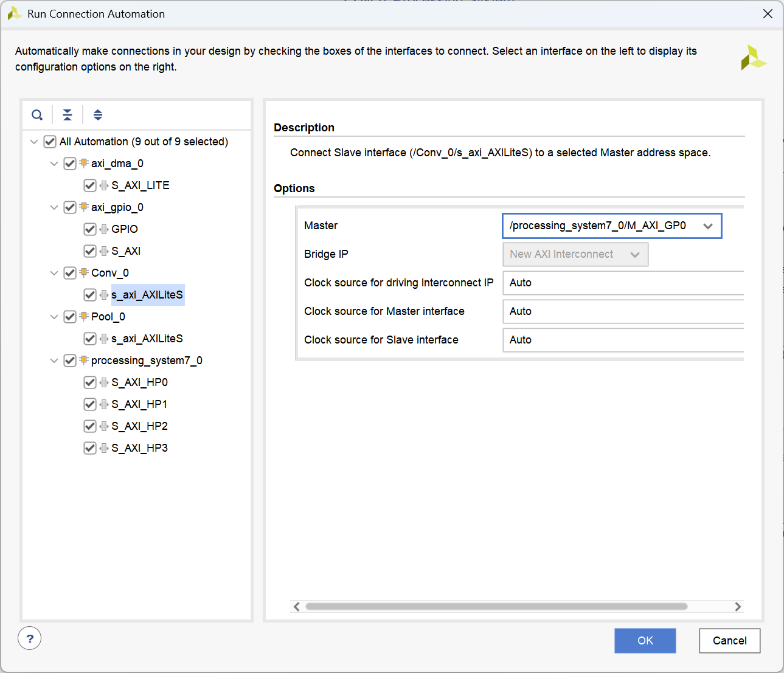Open the Master dropdown
This screenshot has width=784, height=673.
coord(611,226)
